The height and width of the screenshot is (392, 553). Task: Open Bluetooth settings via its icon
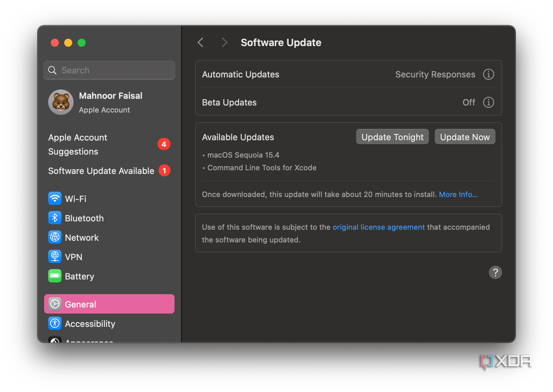tap(55, 218)
